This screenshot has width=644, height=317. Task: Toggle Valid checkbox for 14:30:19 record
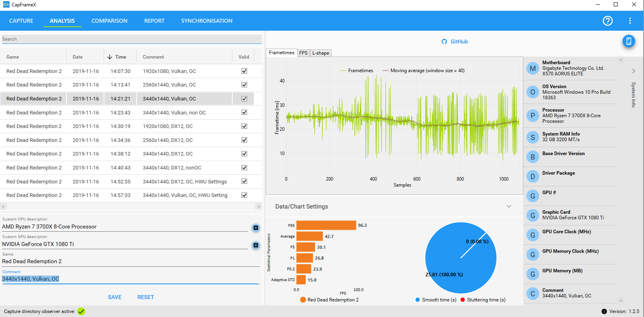coord(244,126)
